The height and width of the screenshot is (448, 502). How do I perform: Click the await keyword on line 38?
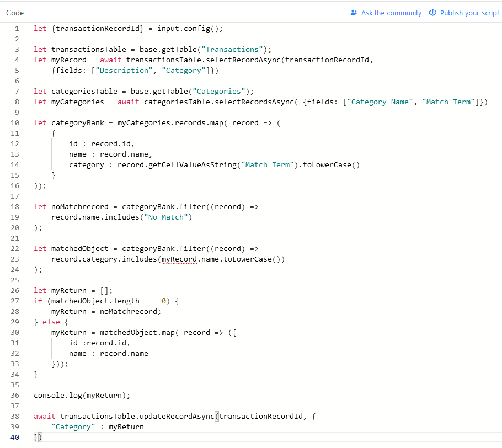[x=45, y=417]
